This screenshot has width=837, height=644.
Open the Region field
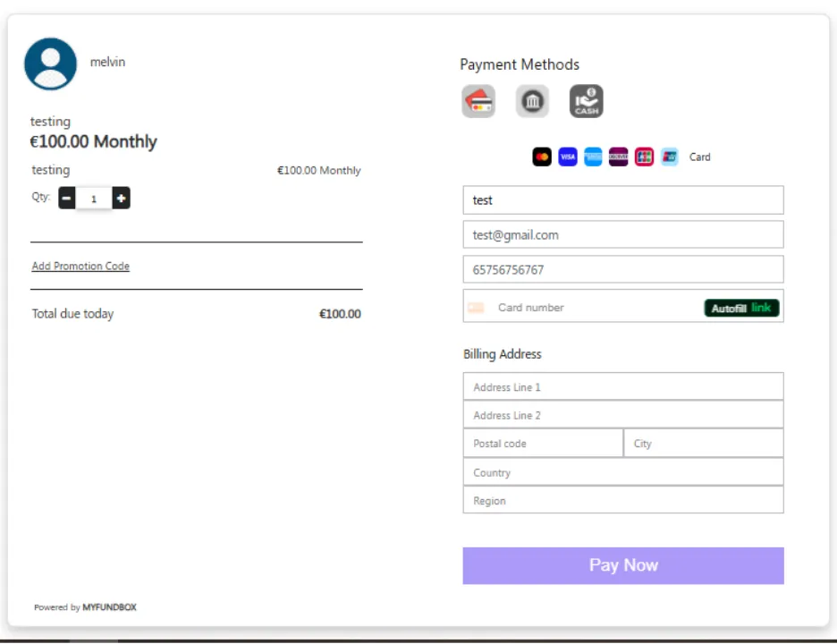pyautogui.click(x=623, y=500)
